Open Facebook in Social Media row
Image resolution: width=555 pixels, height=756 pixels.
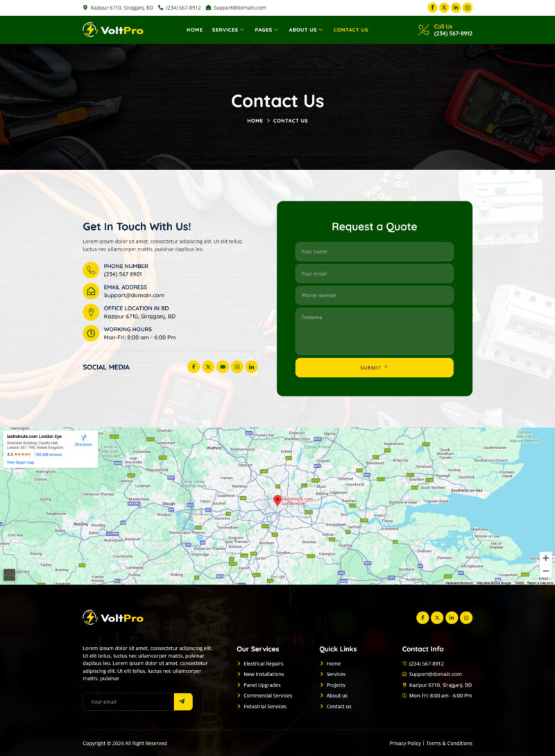194,367
